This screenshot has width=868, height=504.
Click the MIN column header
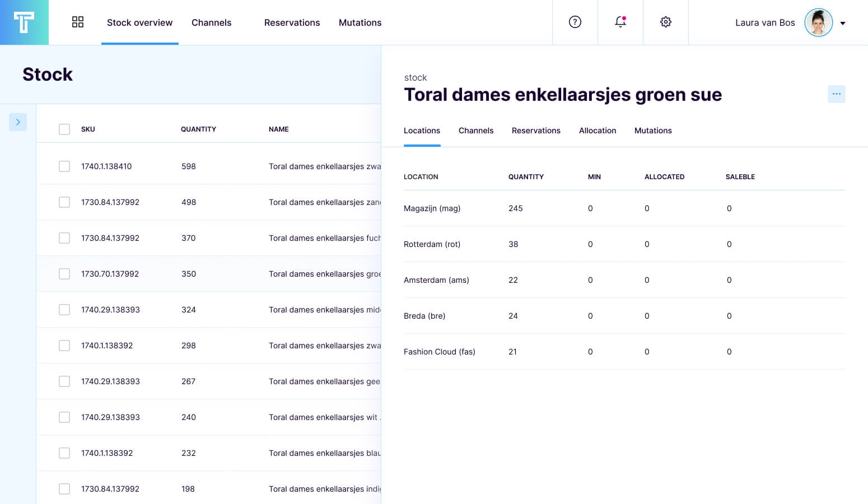click(594, 177)
